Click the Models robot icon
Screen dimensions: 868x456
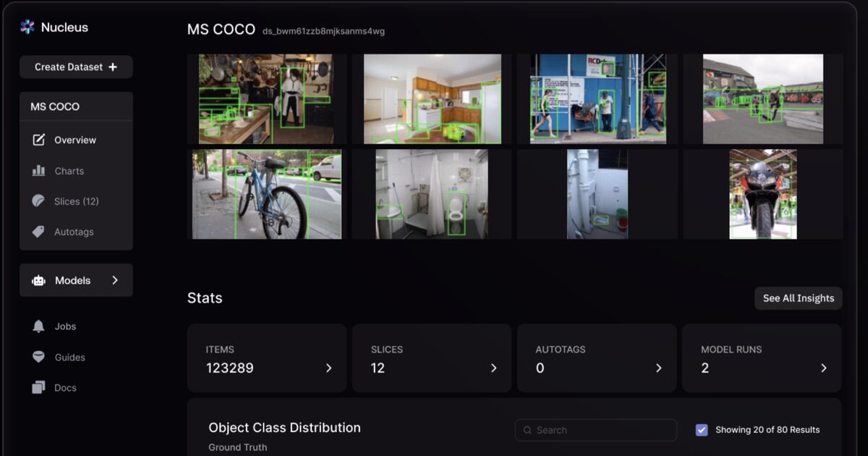(39, 281)
